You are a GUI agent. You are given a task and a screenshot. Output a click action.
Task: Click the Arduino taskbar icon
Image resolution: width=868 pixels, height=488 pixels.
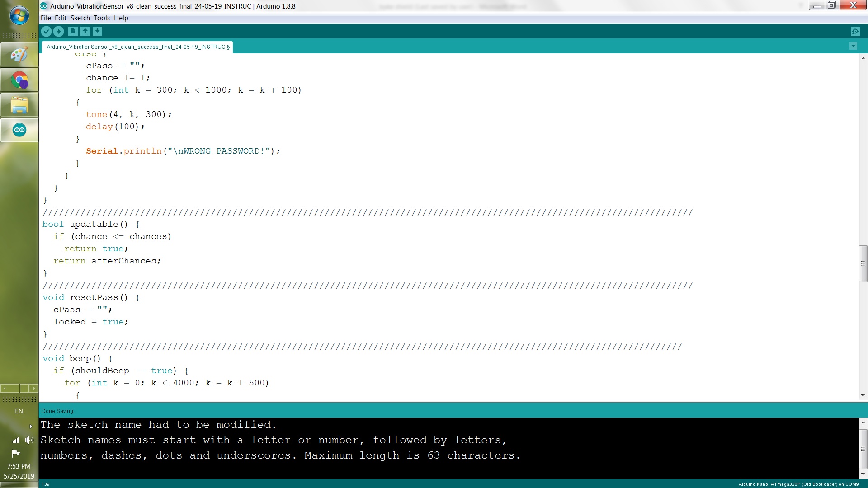click(x=19, y=130)
